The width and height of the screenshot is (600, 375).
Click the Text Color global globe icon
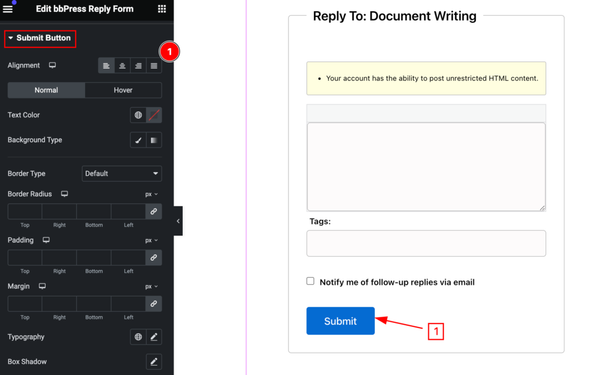coord(138,115)
